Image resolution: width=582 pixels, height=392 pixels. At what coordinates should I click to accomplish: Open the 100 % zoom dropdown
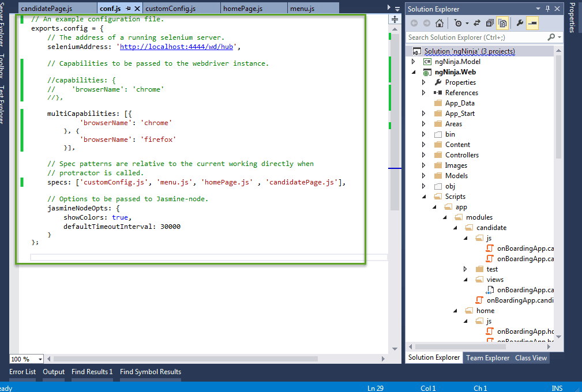[x=40, y=359]
